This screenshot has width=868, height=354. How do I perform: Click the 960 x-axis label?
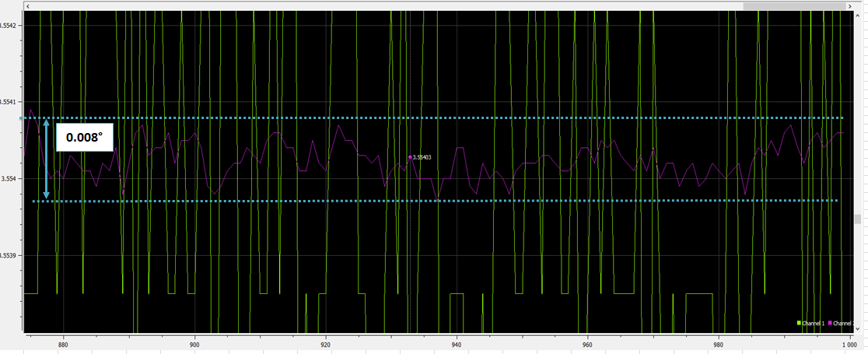(587, 344)
